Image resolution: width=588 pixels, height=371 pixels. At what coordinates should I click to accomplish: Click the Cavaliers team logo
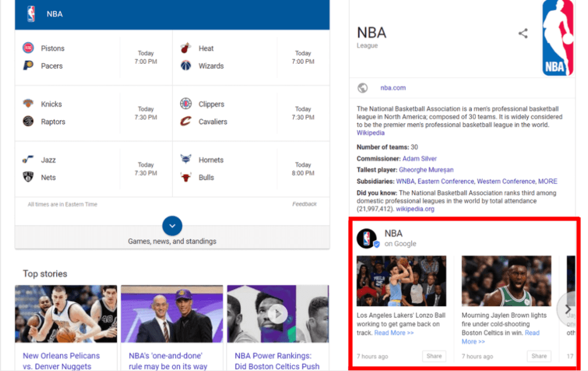(185, 121)
